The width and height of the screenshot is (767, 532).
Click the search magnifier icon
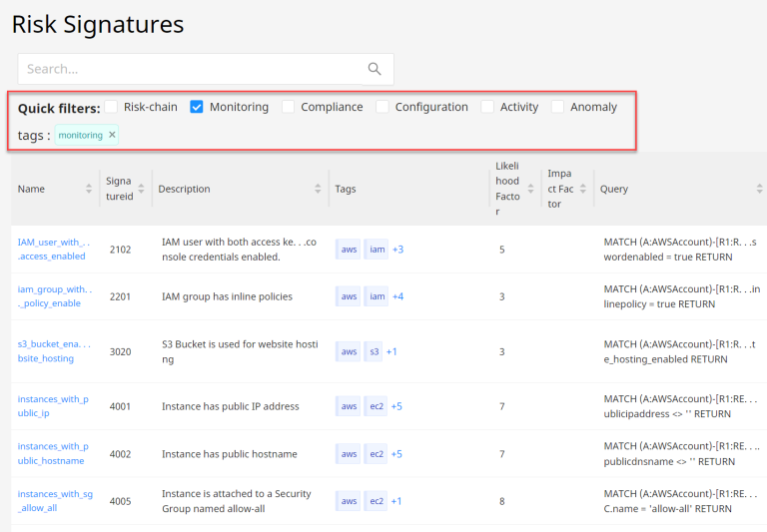pyautogui.click(x=375, y=69)
